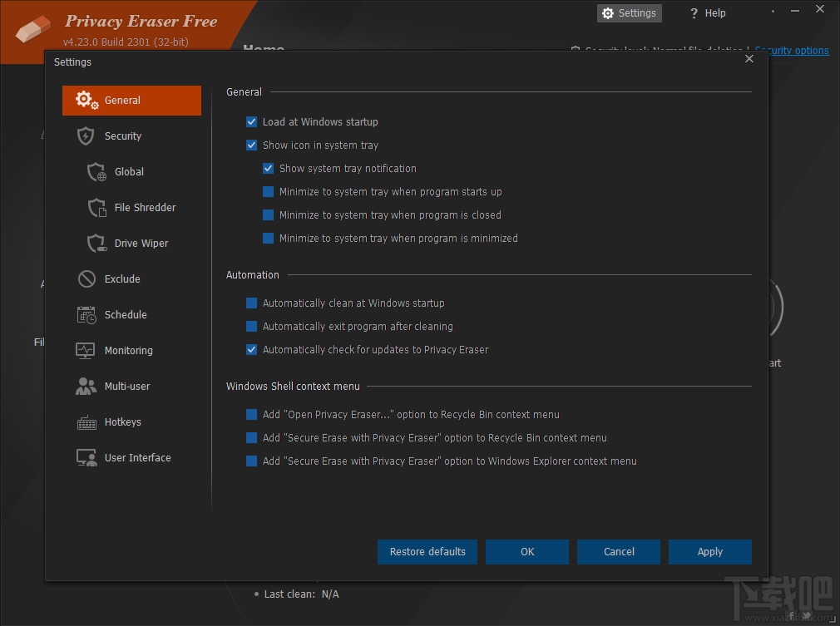
Task: Open Multi-user settings
Action: (x=131, y=386)
